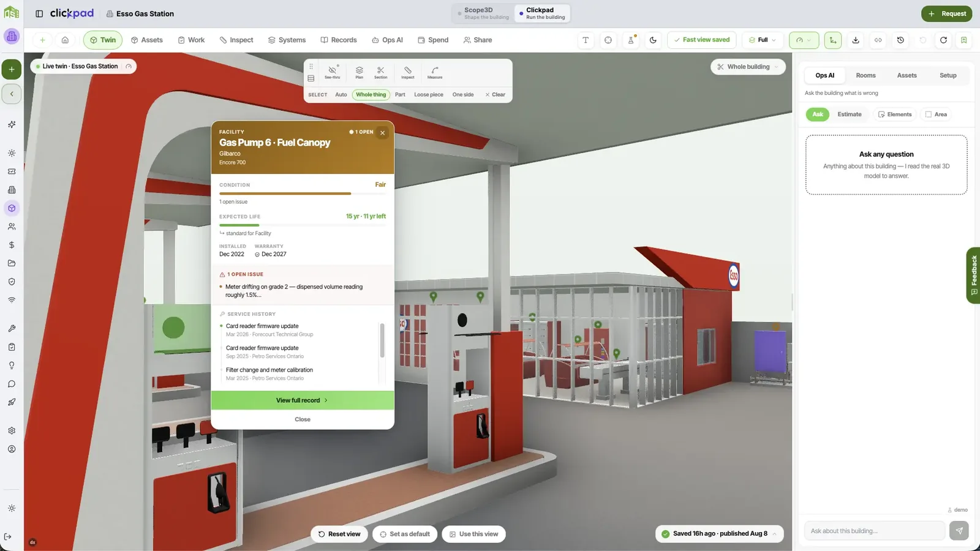
Task: Open the speed gauge dropdown
Action: pos(804,40)
